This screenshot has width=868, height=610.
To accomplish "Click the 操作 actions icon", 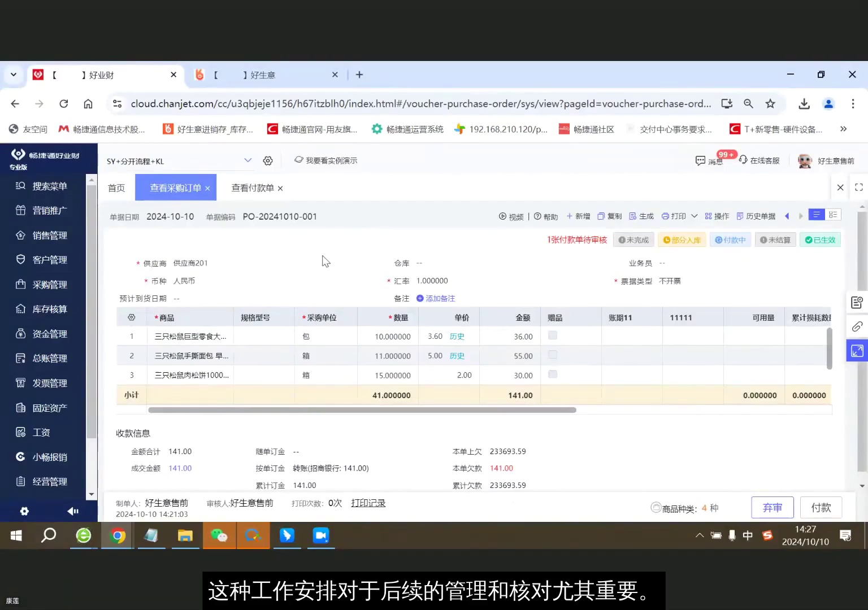I will point(717,216).
